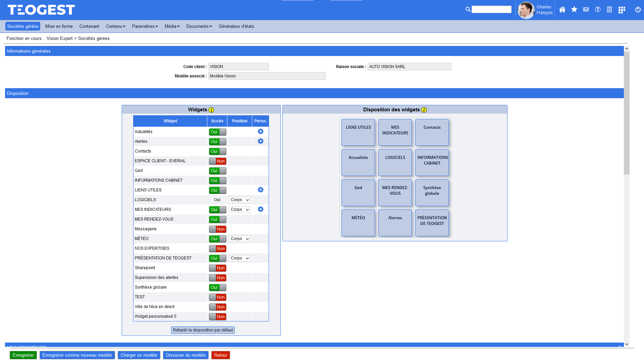Click the power logout icon

(638, 10)
